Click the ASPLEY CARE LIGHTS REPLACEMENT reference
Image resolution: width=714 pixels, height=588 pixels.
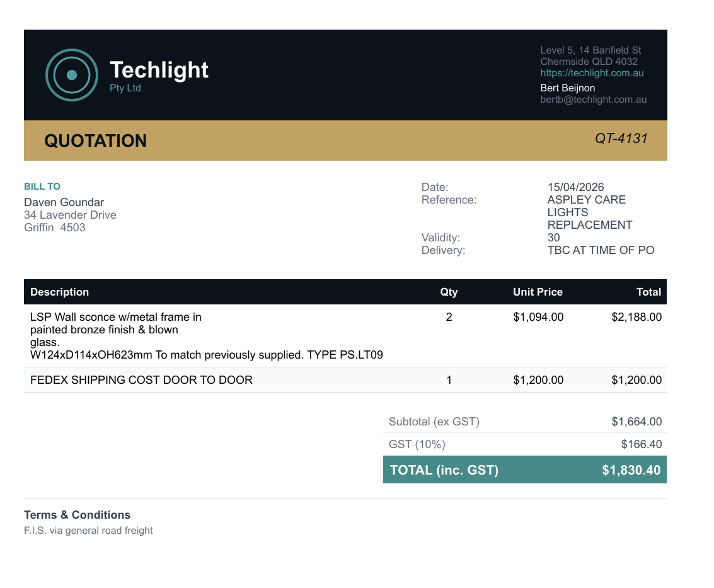pos(590,212)
